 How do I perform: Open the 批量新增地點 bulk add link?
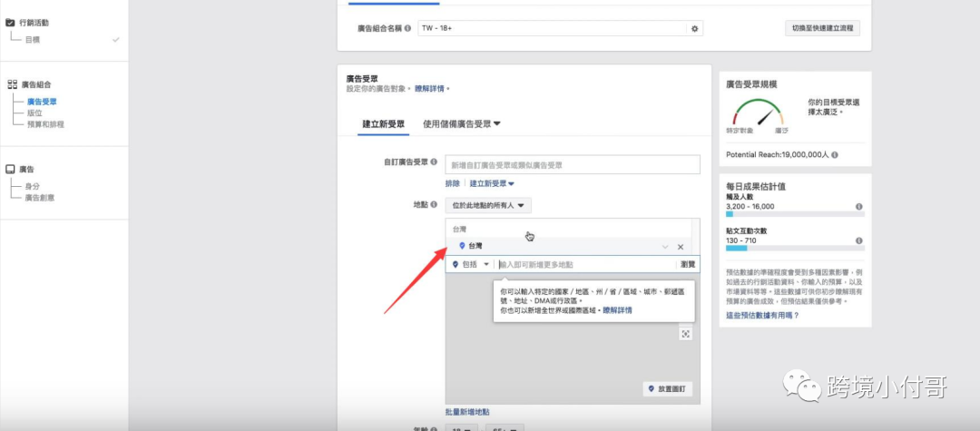[x=467, y=412]
